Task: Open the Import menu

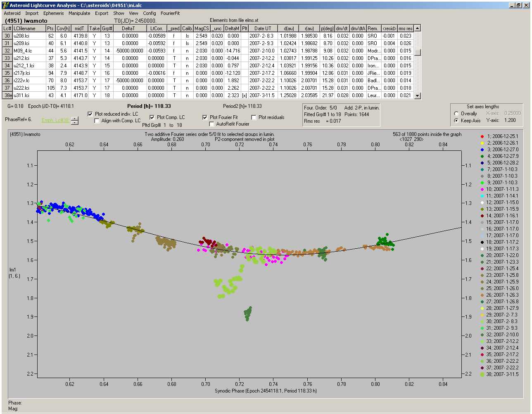Action: pos(32,13)
